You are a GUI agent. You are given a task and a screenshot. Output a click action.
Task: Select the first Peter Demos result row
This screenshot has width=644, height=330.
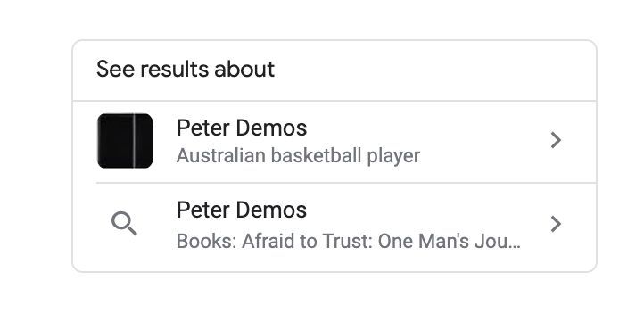click(x=334, y=141)
